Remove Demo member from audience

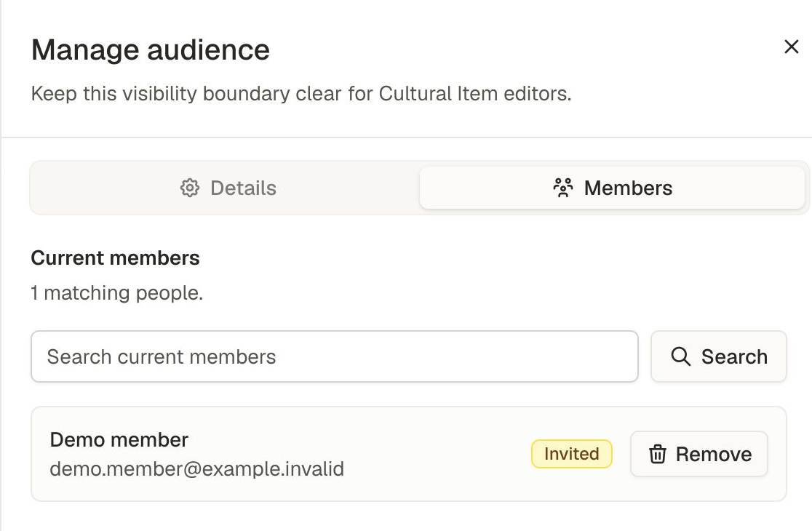tap(699, 454)
